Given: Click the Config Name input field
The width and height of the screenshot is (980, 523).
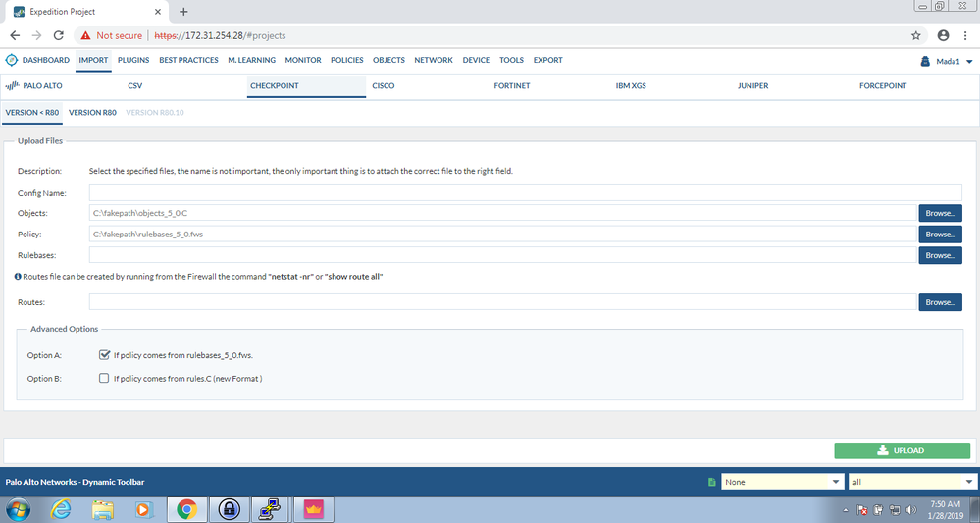Looking at the screenshot, I should (x=525, y=192).
